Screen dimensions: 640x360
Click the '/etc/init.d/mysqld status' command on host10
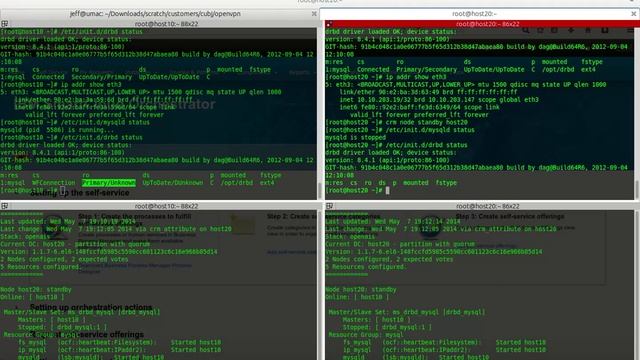[105, 122]
